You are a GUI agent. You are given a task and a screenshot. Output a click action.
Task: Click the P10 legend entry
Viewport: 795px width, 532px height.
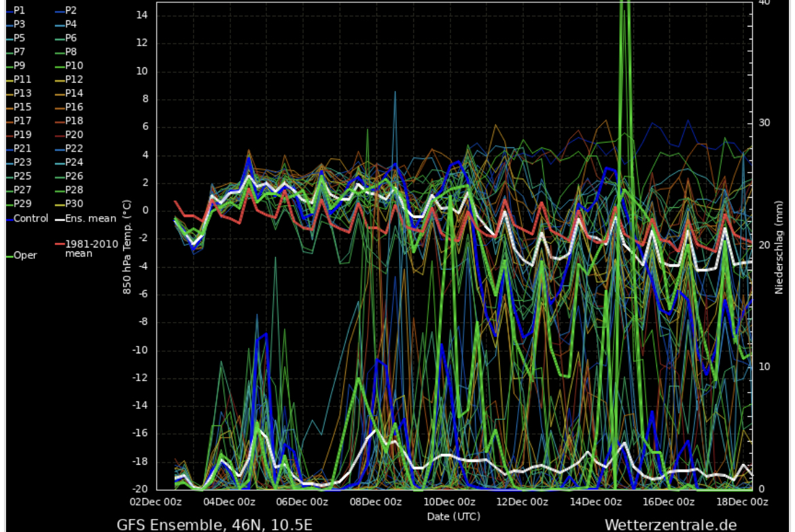73,66
